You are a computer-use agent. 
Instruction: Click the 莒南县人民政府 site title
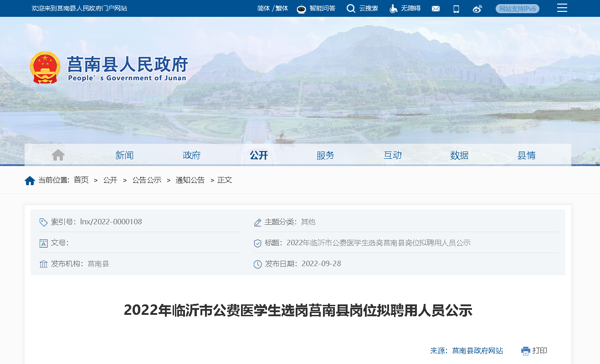coord(127,65)
